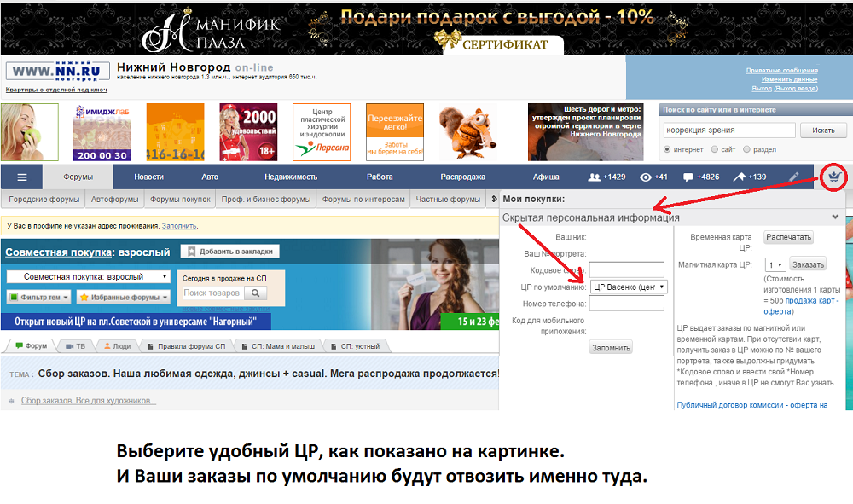Viewport: 853px width, 504px height.
Task: Switch to the Люди tab
Action: pos(117,345)
